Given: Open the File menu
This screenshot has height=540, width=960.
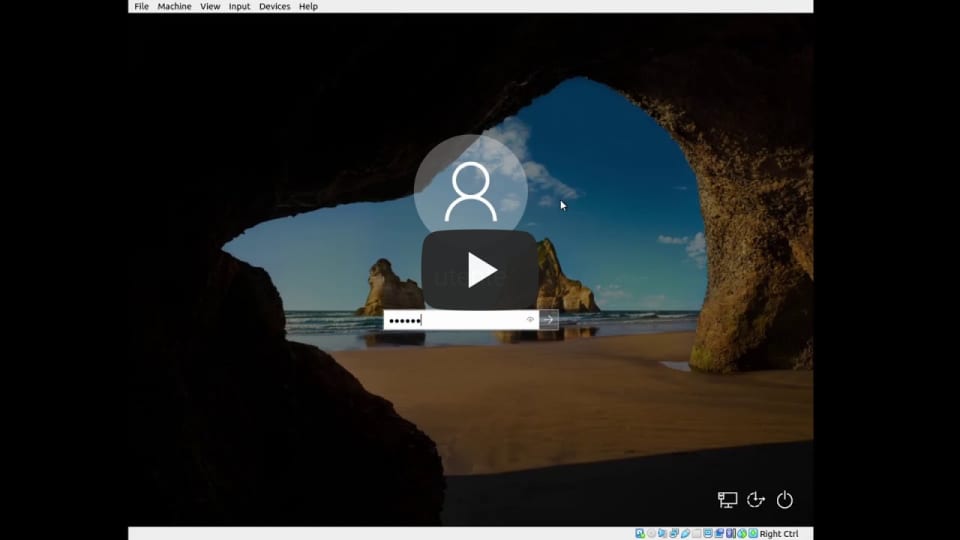Looking at the screenshot, I should (141, 6).
